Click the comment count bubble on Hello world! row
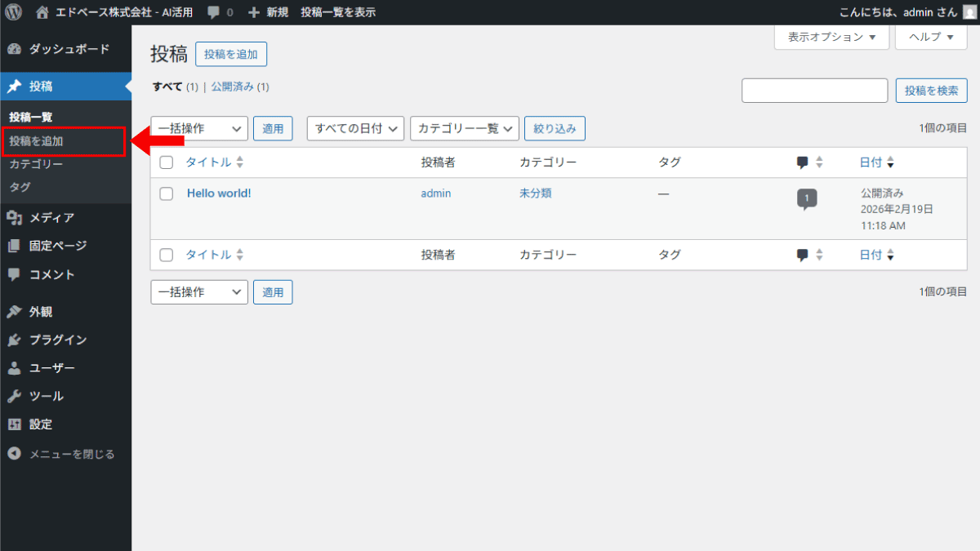This screenshot has height=551, width=980. click(x=807, y=198)
